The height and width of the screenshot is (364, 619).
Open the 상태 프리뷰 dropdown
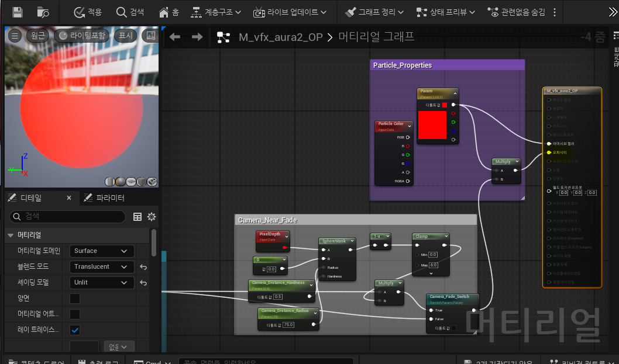pyautogui.click(x=446, y=12)
